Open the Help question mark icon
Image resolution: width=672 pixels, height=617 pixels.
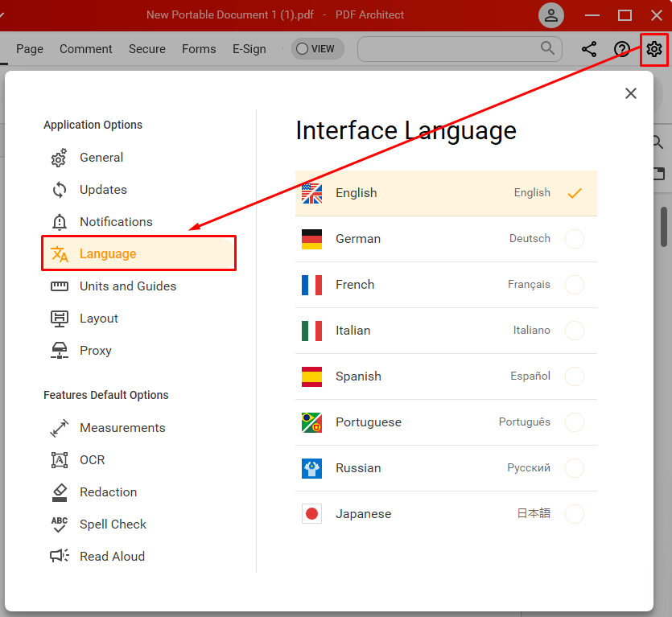click(x=622, y=49)
